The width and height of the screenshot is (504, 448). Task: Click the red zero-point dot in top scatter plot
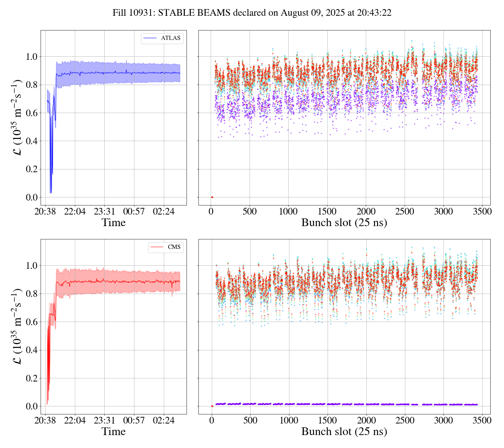coord(212,197)
